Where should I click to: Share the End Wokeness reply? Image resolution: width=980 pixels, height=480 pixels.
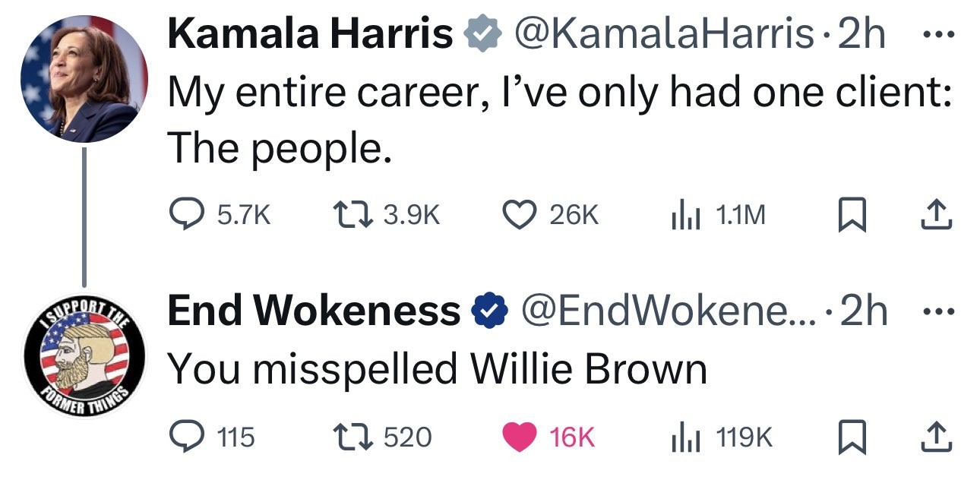point(936,437)
